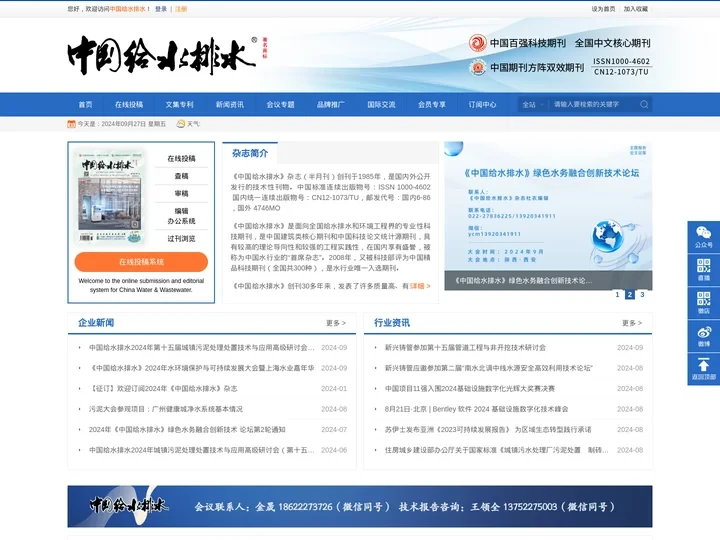Open the 首页 navigation menu
Viewport: 720px width, 540px height.
85,105
